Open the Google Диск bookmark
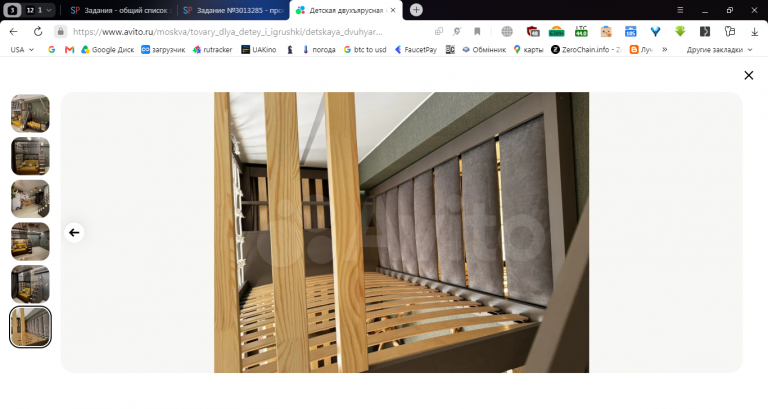The height and width of the screenshot is (409, 768). [107, 49]
